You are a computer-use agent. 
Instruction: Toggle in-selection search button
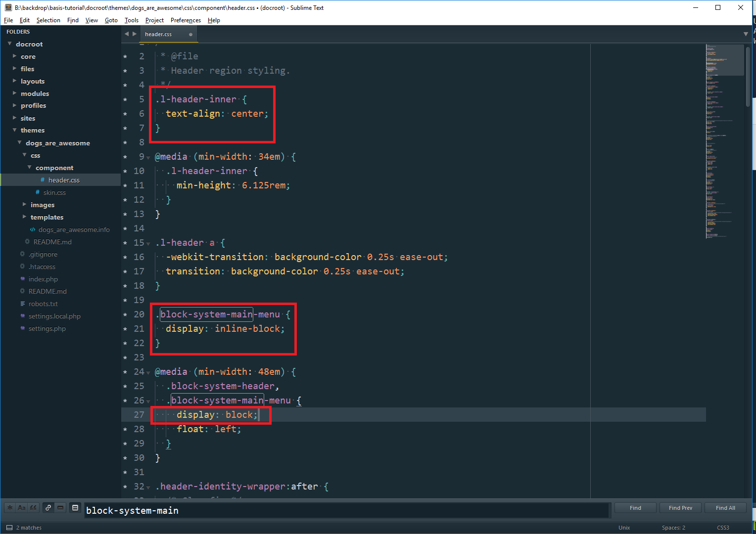[60, 508]
